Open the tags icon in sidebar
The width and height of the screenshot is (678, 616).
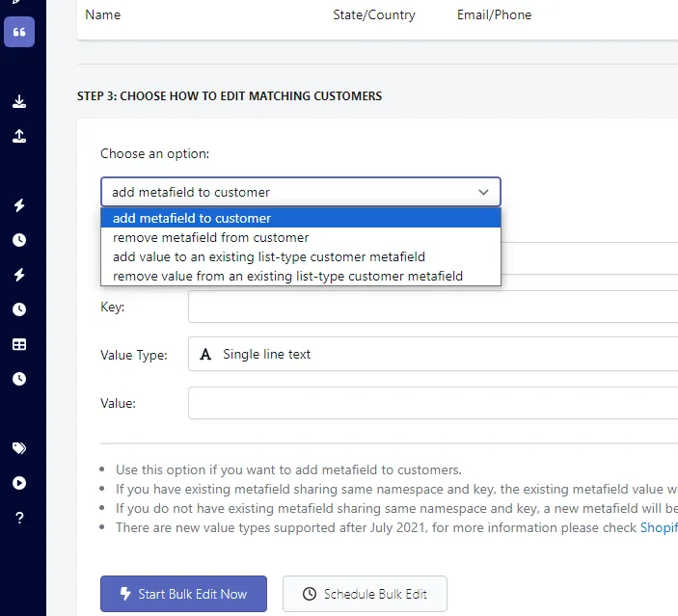tap(19, 448)
